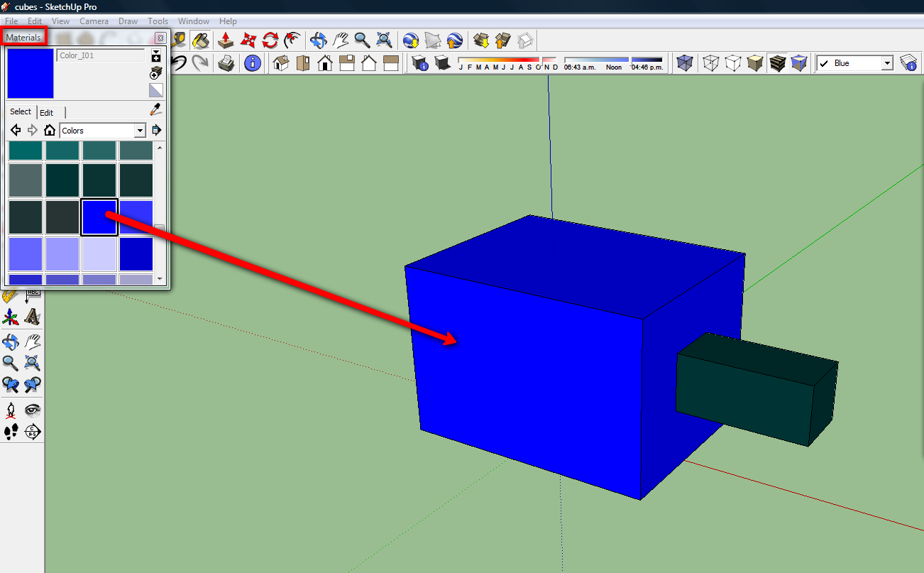Select the Paint Bucket tool
924x573 pixels.
coord(200,40)
